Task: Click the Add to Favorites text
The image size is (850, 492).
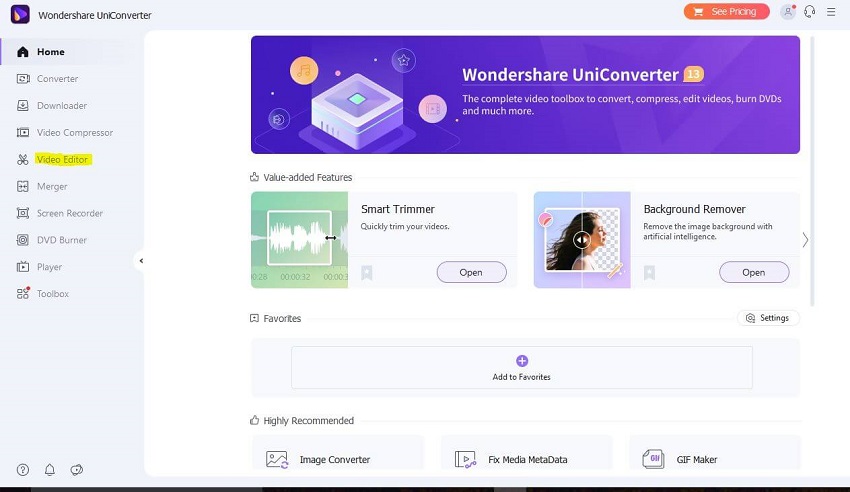Action: click(521, 377)
